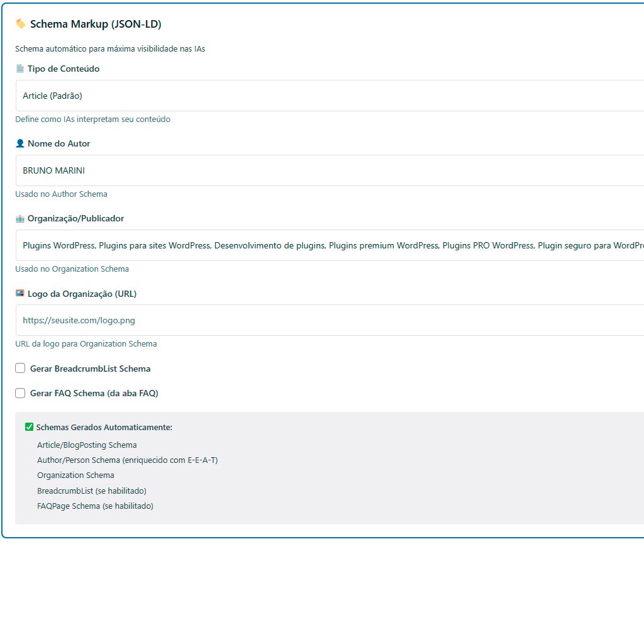
Task: Click the green checkmark by Schemas Gerados Automaticamente
Action: pyautogui.click(x=29, y=427)
